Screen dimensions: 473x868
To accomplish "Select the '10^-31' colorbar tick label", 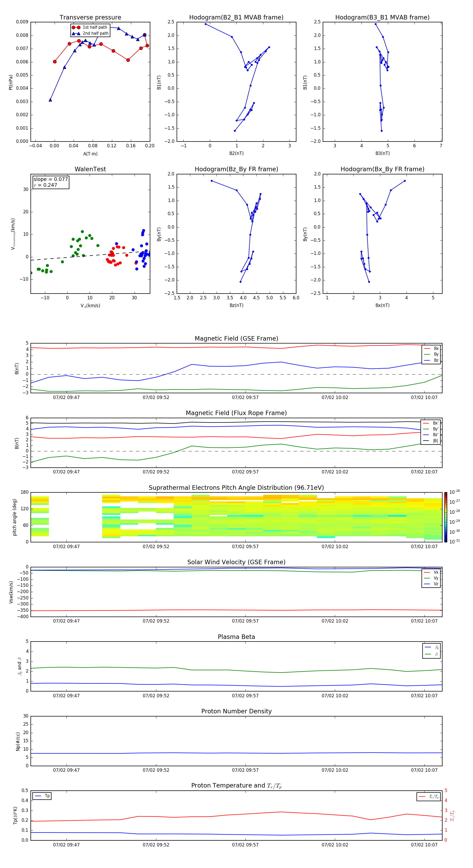I will pyautogui.click(x=455, y=542).
